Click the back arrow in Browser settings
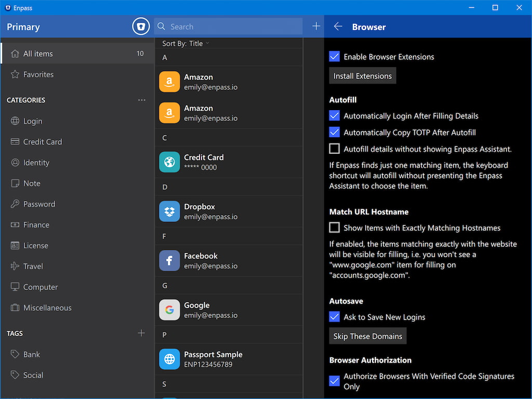The width and height of the screenshot is (532, 399). [338, 26]
